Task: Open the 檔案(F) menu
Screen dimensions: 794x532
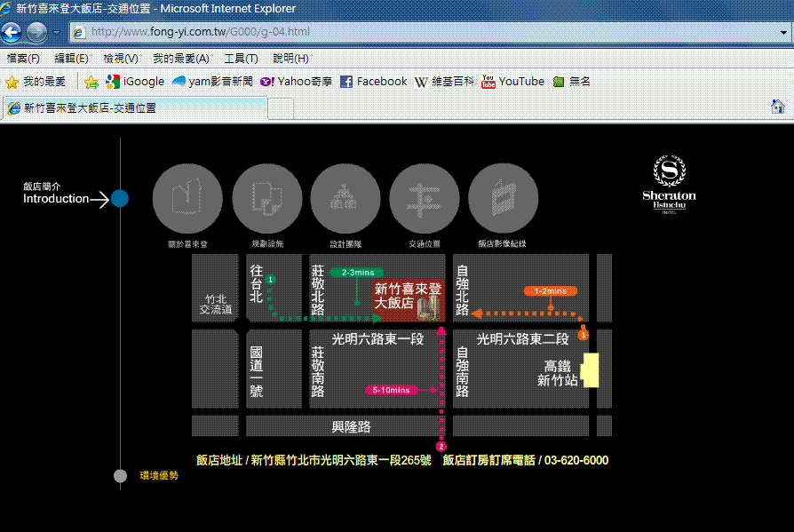Action: [x=23, y=59]
